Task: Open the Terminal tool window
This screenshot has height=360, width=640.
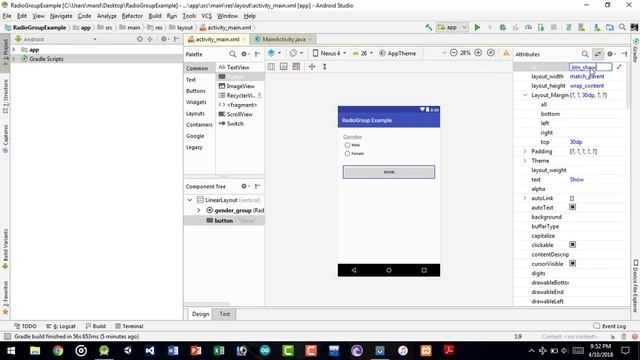Action: click(129, 326)
